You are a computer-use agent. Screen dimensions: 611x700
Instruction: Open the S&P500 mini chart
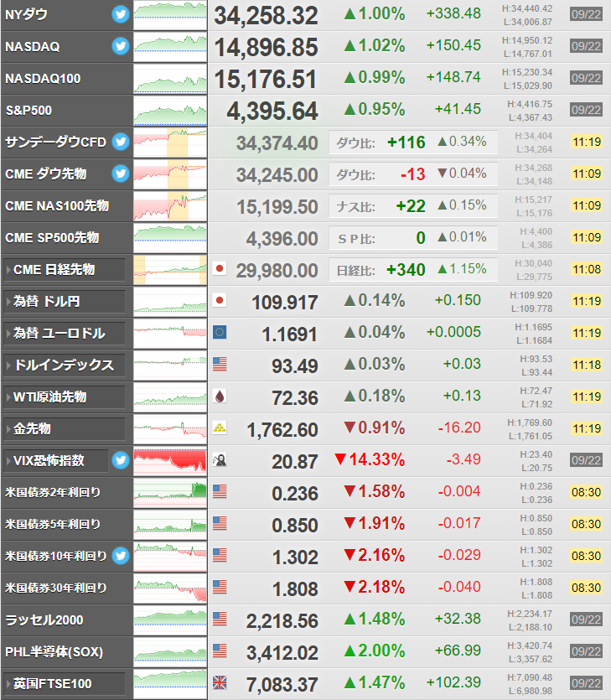pos(170,111)
